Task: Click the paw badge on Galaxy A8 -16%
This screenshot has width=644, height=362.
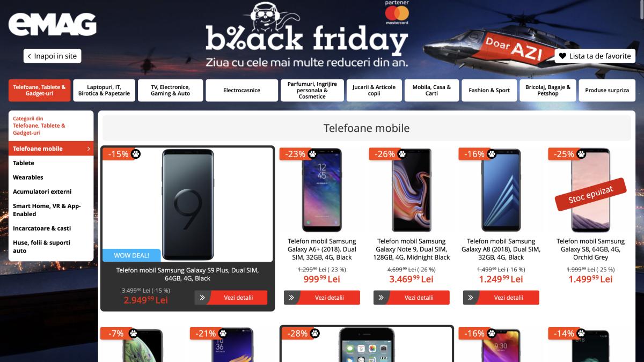Action: (x=492, y=154)
